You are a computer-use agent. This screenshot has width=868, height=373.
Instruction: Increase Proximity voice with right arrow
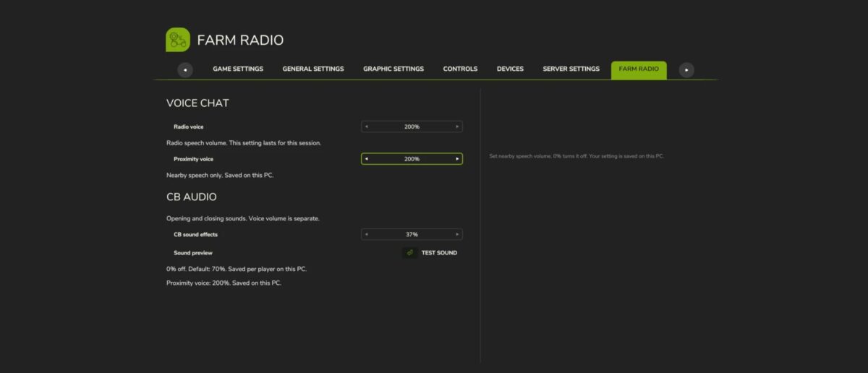coord(457,159)
